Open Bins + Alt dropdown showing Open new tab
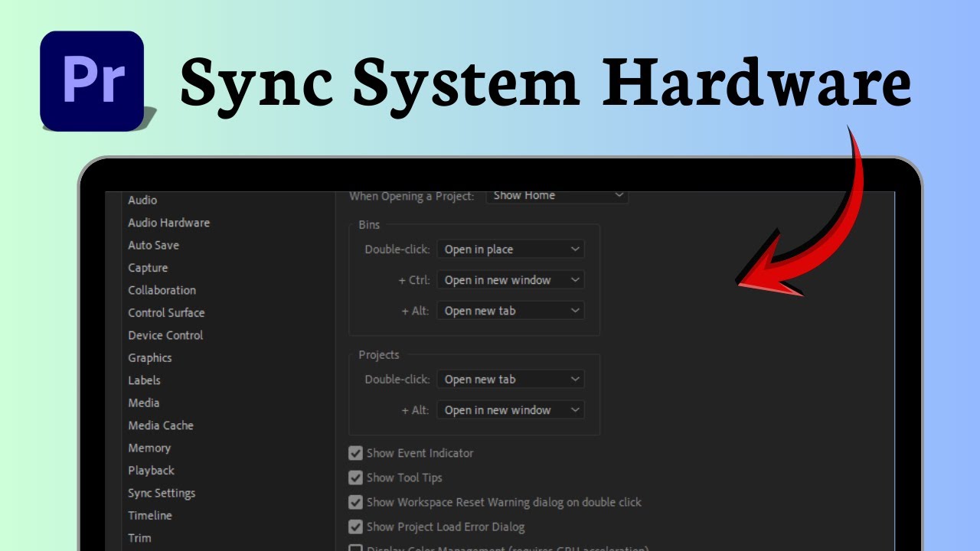The image size is (980, 551). click(x=511, y=311)
